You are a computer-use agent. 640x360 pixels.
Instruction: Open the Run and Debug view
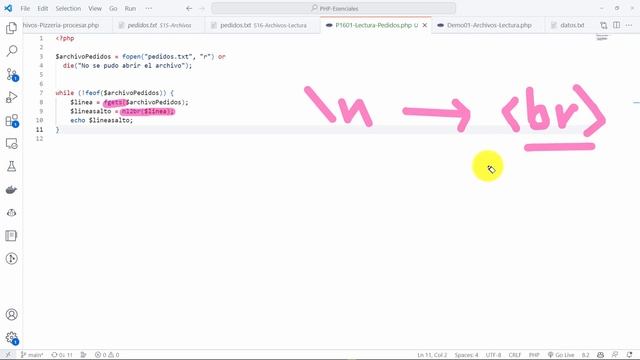pos(11,98)
